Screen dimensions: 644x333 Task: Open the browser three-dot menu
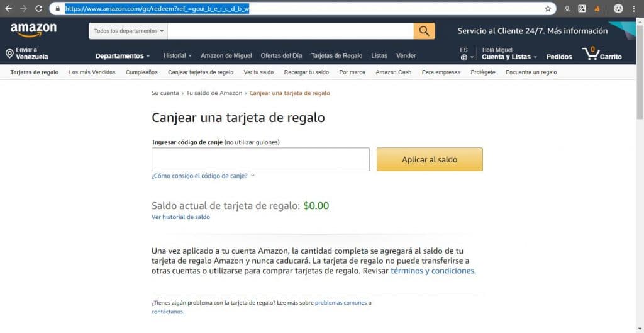[634, 9]
